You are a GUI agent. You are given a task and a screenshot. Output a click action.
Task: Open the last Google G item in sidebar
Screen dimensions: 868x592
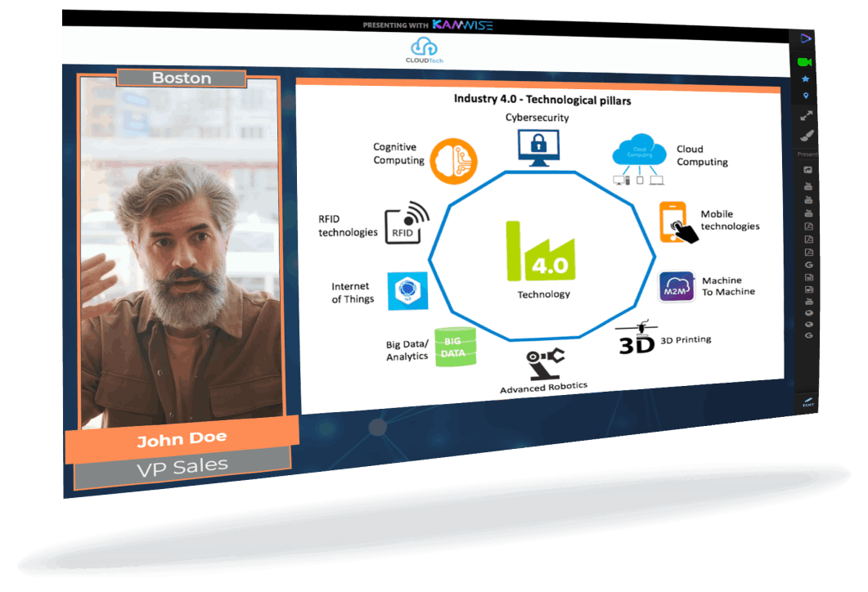coord(809,335)
